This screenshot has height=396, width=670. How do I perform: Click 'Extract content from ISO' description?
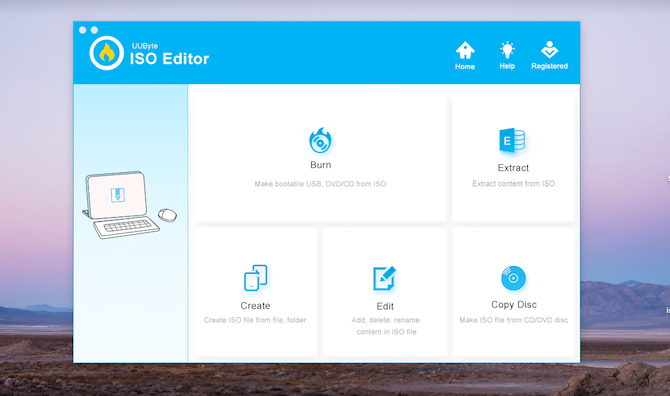513,184
